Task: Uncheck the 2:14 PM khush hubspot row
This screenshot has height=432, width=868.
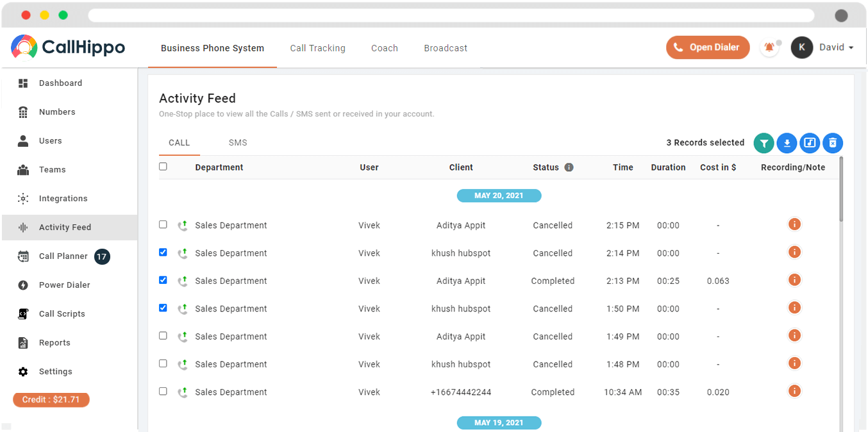Action: 163,253
